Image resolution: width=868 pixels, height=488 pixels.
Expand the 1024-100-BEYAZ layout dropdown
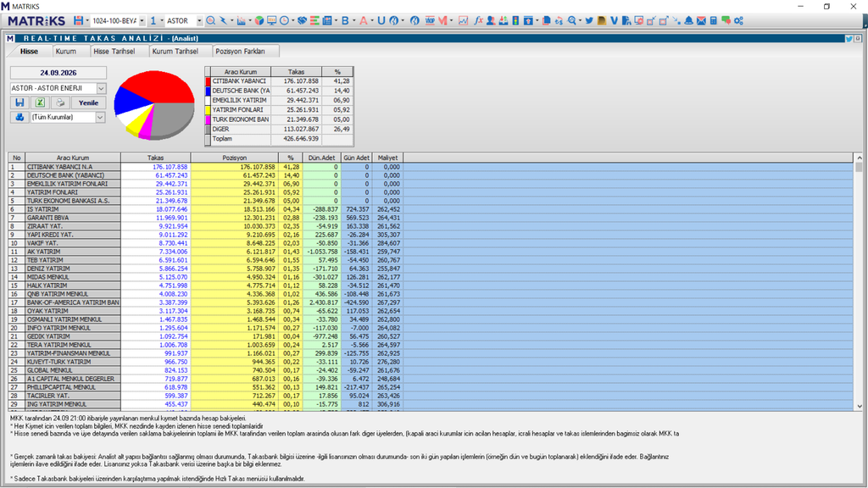click(142, 20)
